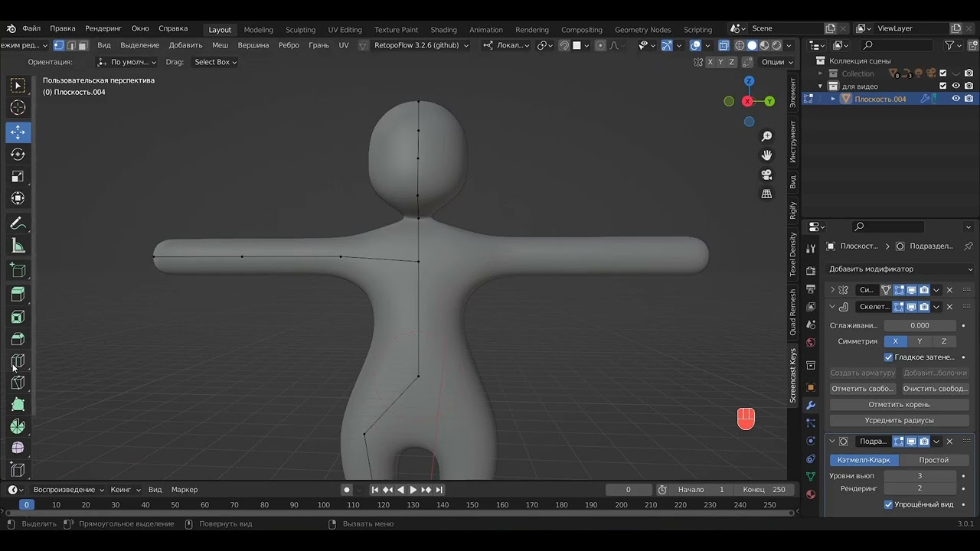Image resolution: width=980 pixels, height=551 pixels.
Task: Open the Меш menu in viewport header
Action: pos(220,45)
